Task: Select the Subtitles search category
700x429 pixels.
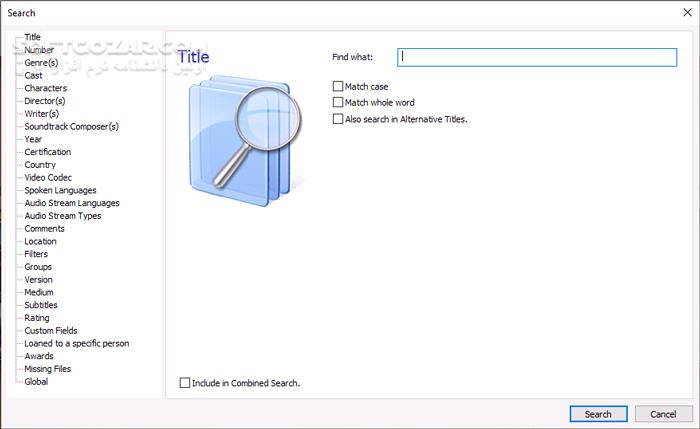Action: coord(41,305)
